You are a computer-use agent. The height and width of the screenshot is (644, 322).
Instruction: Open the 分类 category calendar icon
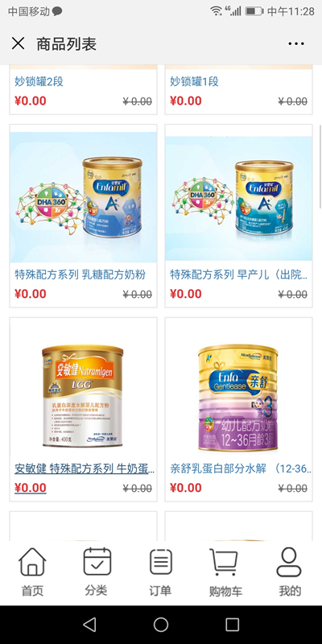pos(97,572)
